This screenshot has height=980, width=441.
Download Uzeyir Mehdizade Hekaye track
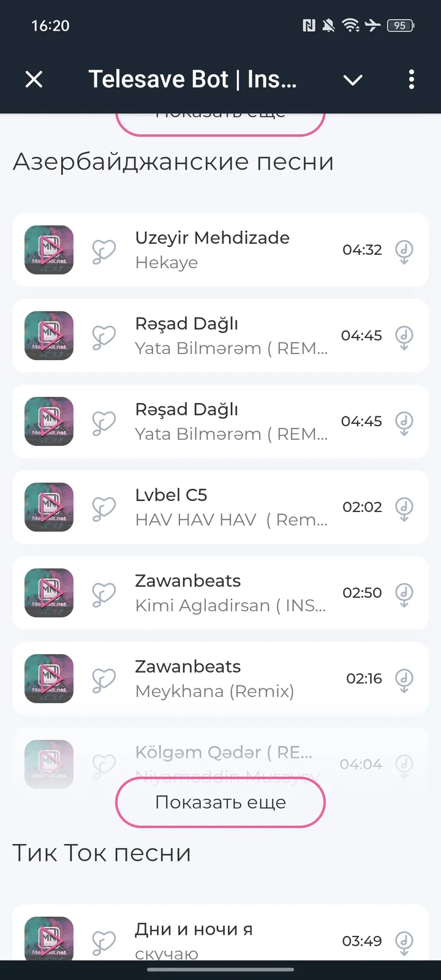(404, 251)
